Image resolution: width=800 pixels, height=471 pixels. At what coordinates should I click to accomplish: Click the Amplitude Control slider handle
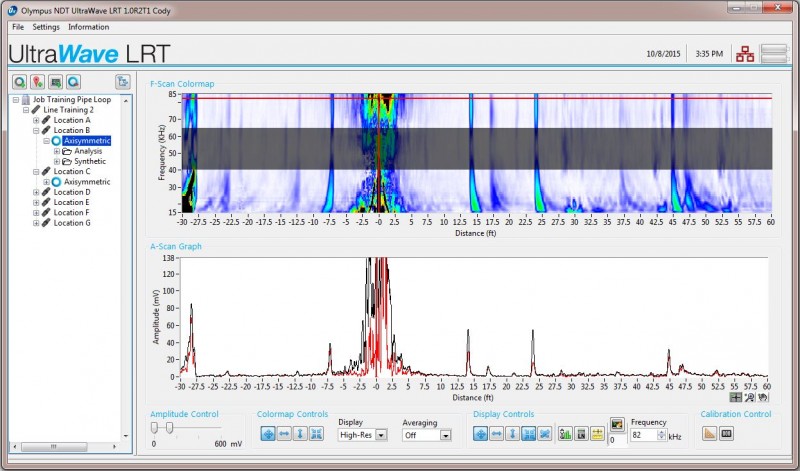(170, 428)
